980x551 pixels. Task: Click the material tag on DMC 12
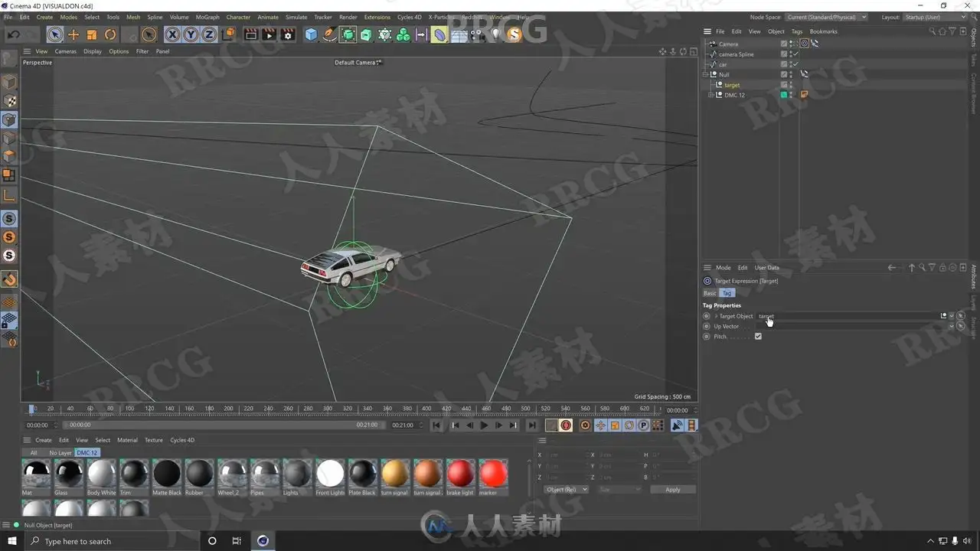[x=804, y=95]
